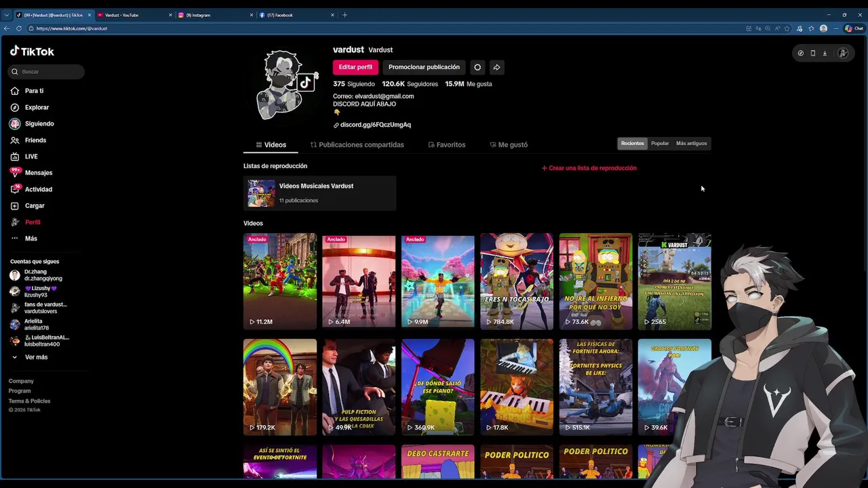The image size is (868, 488).
Task: Click the phone app icon in top pill
Action: pos(812,53)
